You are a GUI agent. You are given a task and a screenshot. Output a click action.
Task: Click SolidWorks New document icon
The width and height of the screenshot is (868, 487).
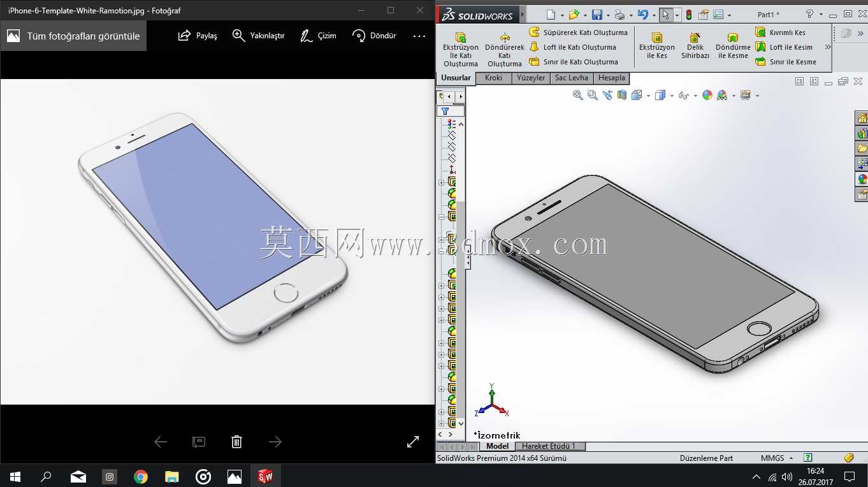[551, 15]
